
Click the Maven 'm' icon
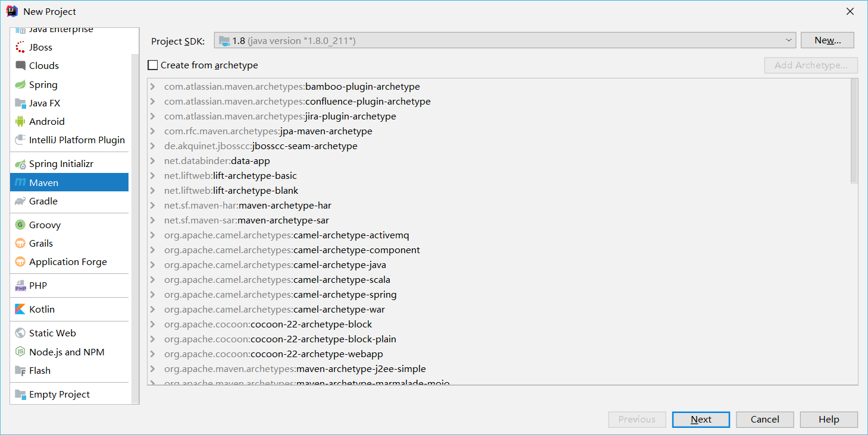click(20, 182)
